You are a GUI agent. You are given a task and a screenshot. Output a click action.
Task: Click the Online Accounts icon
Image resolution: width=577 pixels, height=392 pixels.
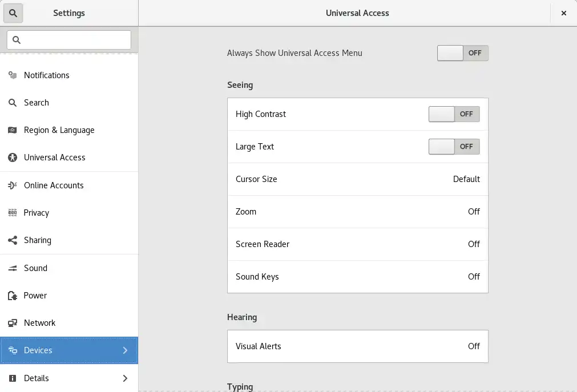13,185
